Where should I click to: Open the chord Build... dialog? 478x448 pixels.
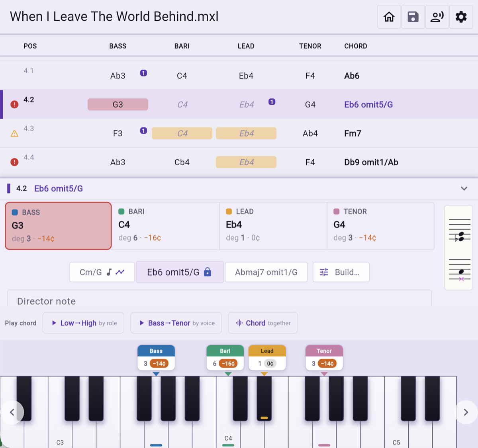tap(341, 272)
